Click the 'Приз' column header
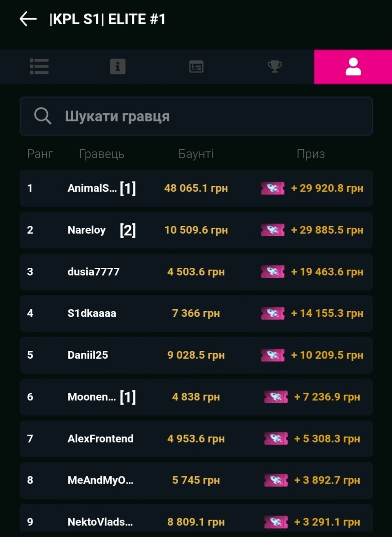The width and height of the screenshot is (392, 537). click(310, 154)
